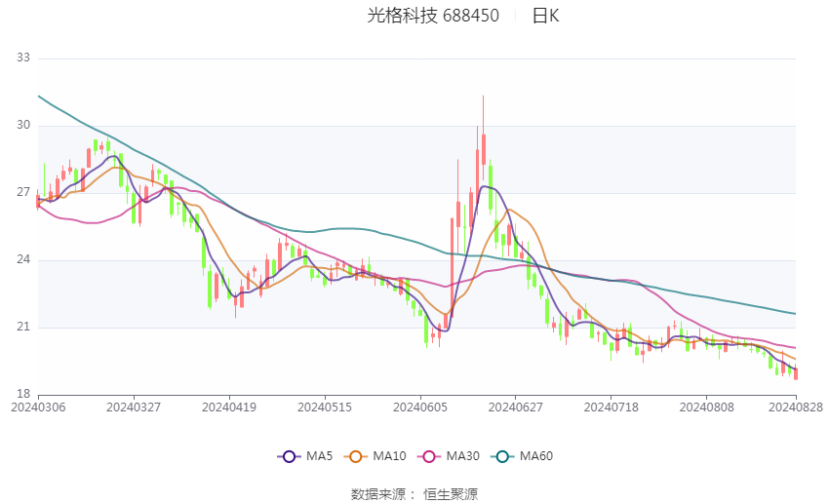Click the x-axis date 20240718
The width and height of the screenshot is (829, 504).
(x=612, y=407)
